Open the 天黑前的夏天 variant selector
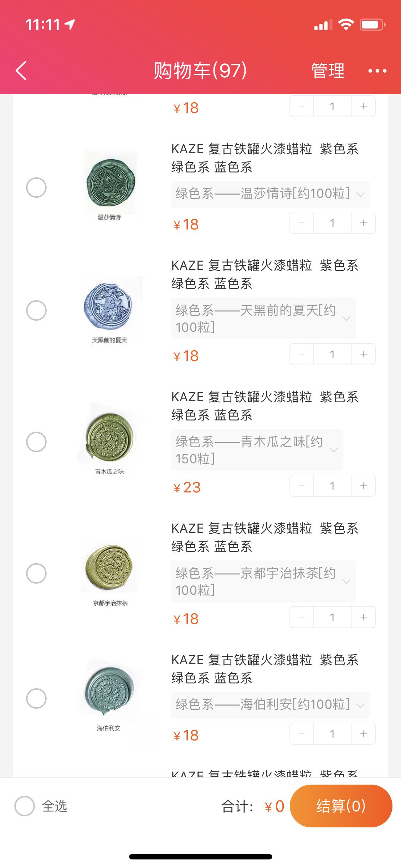Image resolution: width=401 pixels, height=868 pixels. point(263,319)
